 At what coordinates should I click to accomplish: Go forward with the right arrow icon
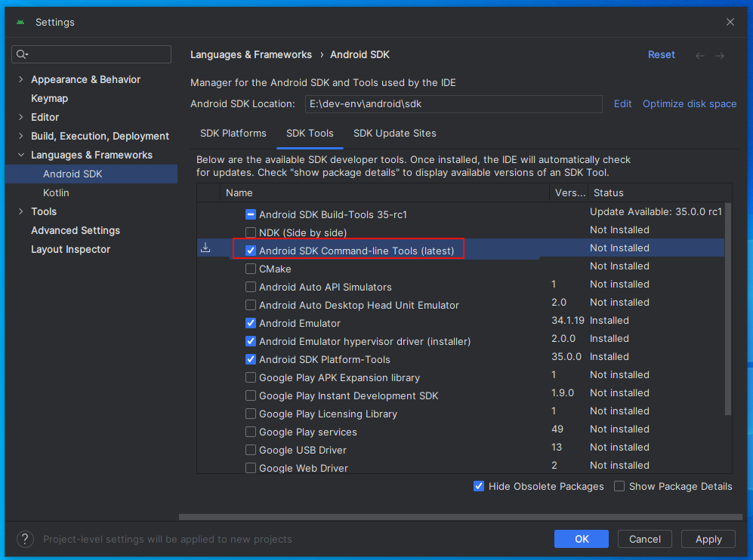[719, 56]
